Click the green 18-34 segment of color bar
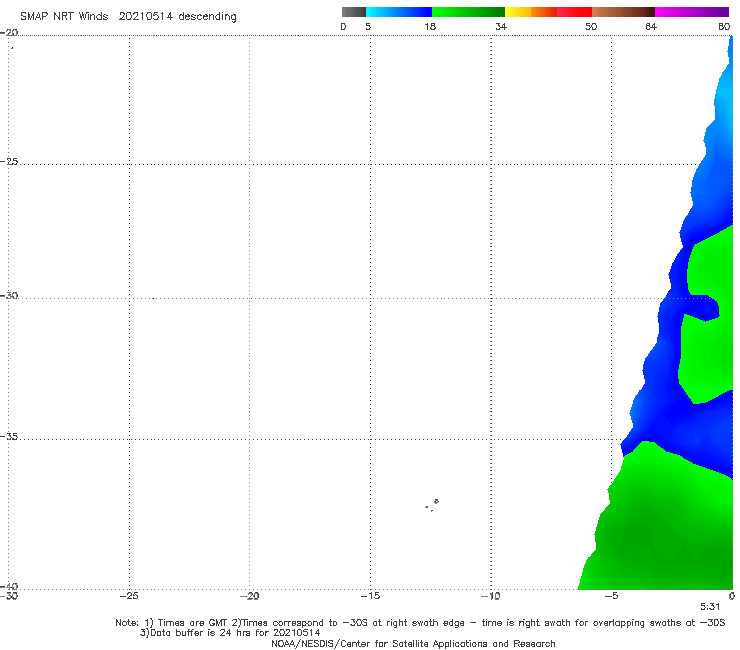The height and width of the screenshot is (650, 740). click(468, 12)
